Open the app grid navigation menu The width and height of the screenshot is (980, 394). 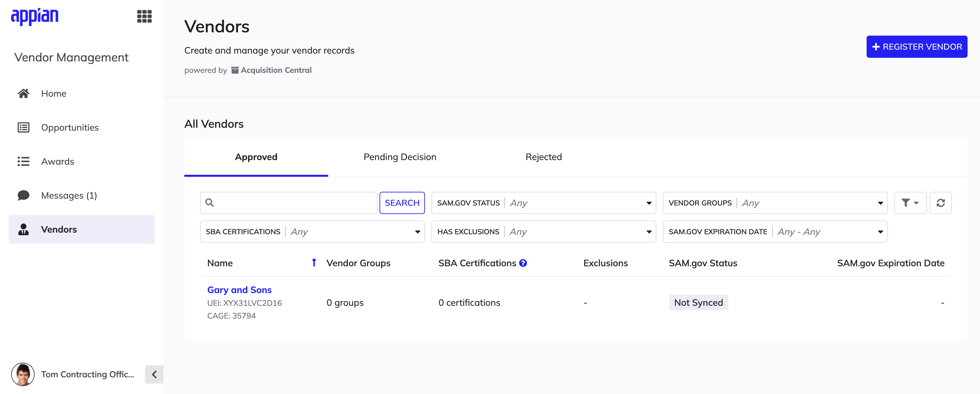point(144,16)
